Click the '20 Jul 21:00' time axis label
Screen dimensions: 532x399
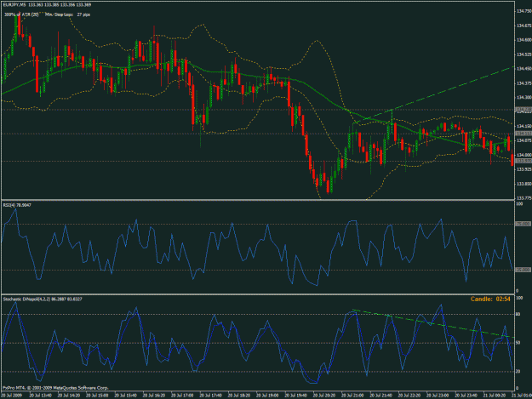coord(353,396)
